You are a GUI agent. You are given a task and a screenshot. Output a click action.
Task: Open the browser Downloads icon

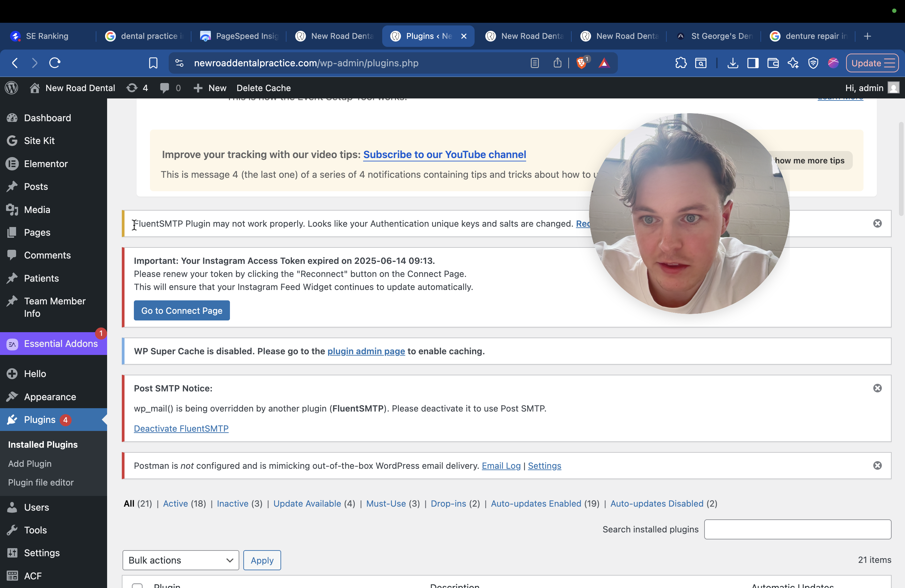tap(732, 63)
